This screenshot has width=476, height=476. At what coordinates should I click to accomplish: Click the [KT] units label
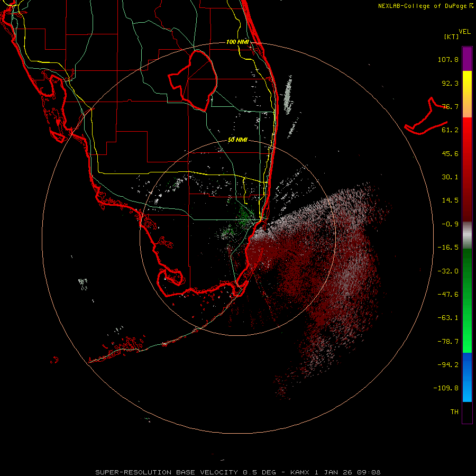tap(451, 36)
